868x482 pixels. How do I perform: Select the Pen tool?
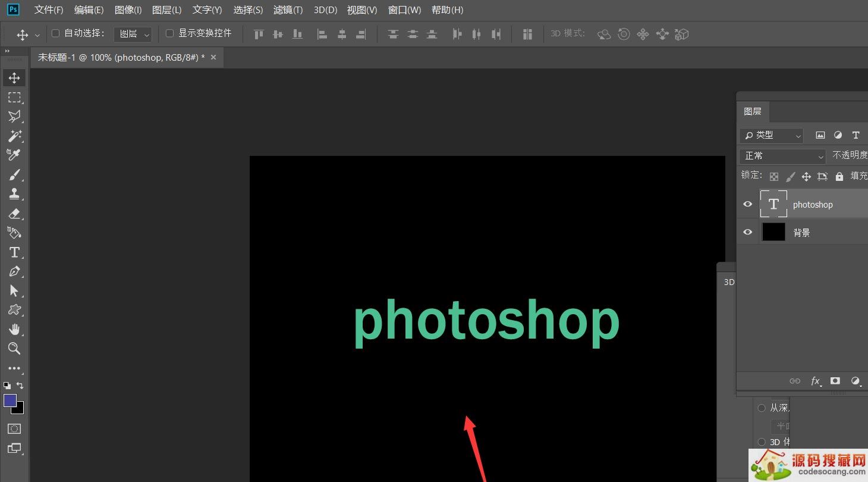(x=14, y=271)
